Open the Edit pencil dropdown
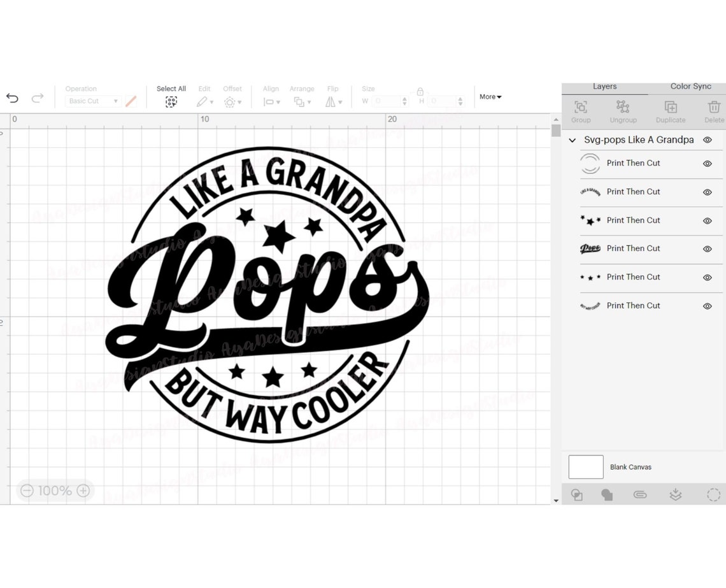 [204, 102]
